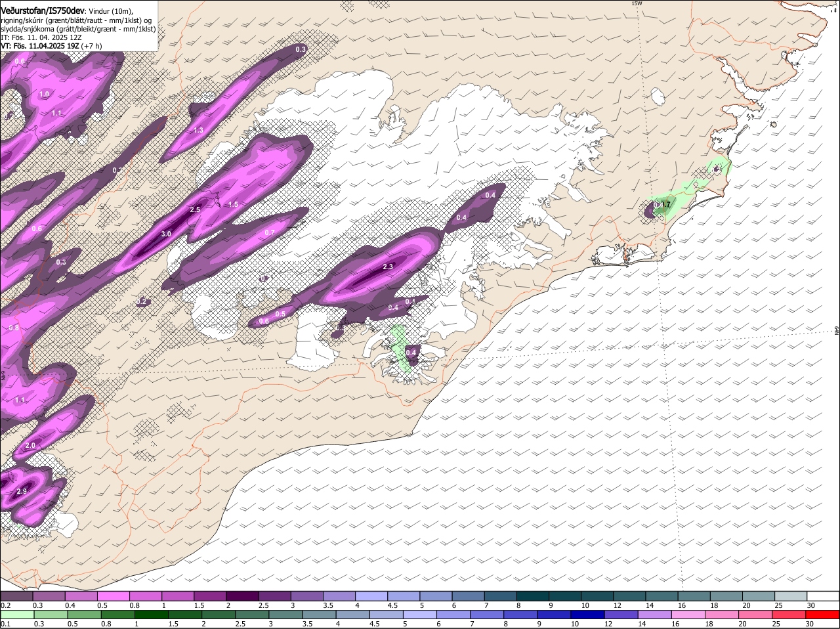Screen dimensions: 840x629
Task: Click the '3.0' snowfall value on the map
Action: (x=166, y=234)
